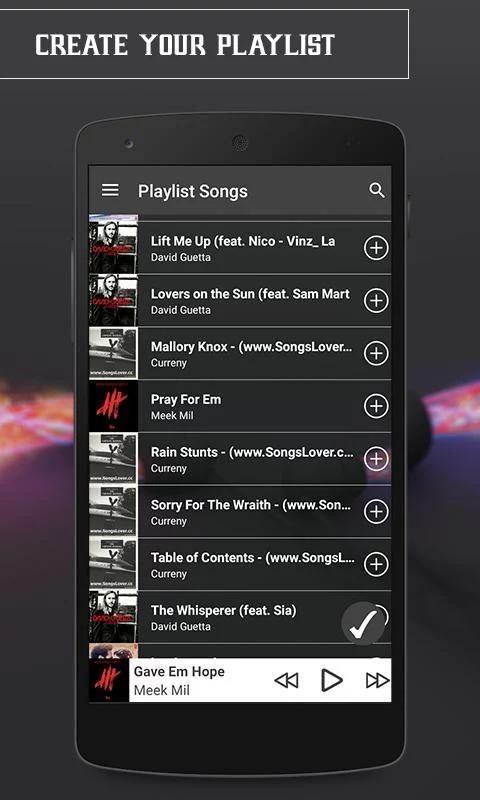480x800 pixels.
Task: Select the Rain Stunts song title
Action: point(252,453)
